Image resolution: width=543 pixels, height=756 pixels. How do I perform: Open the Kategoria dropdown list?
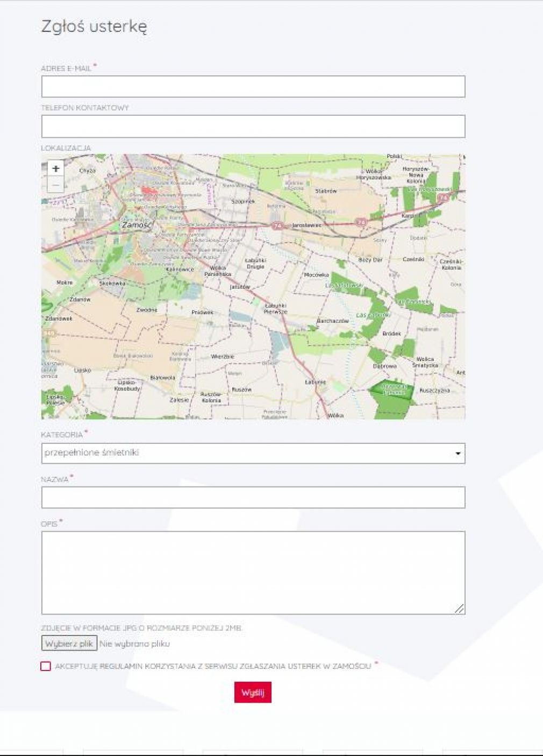pos(253,453)
